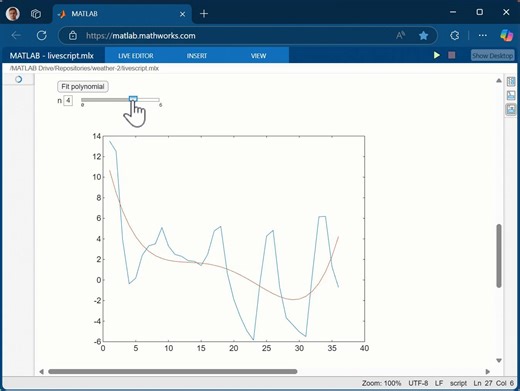The width and height of the screenshot is (520, 391).
Task: Click the browser profile avatar
Action: (x=13, y=14)
